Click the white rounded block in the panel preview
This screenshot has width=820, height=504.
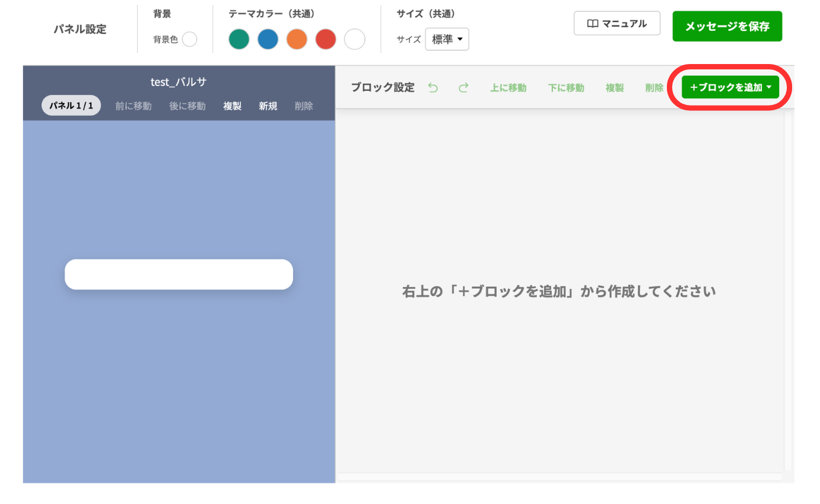179,274
